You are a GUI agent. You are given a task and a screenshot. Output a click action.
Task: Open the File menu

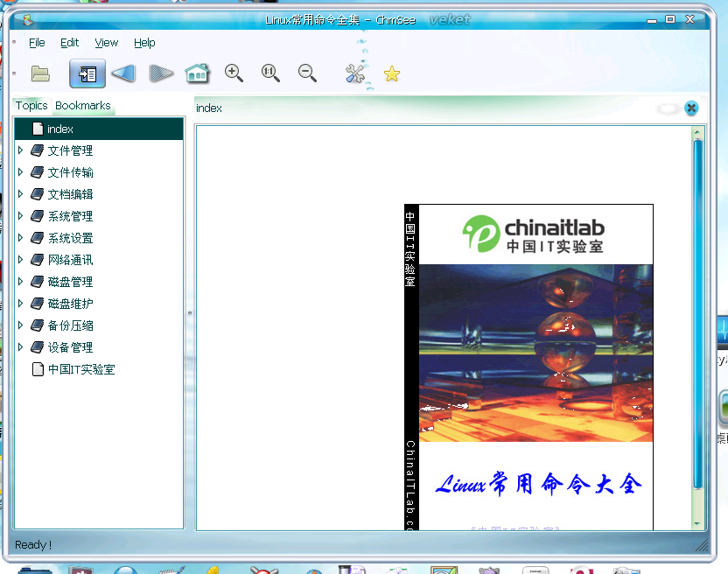click(x=37, y=43)
